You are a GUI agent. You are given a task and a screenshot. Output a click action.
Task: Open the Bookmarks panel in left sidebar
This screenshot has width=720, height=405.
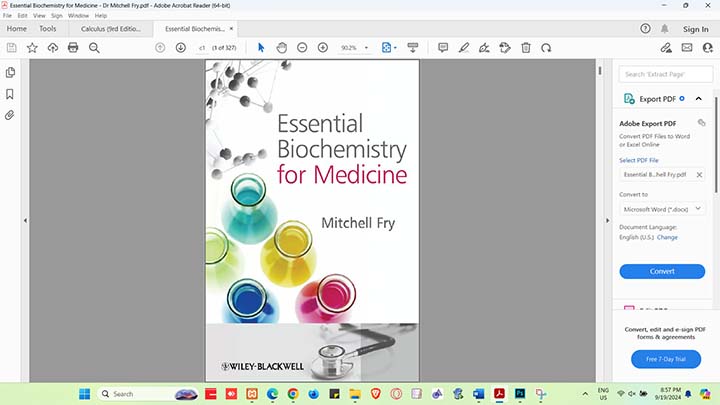pos(10,94)
